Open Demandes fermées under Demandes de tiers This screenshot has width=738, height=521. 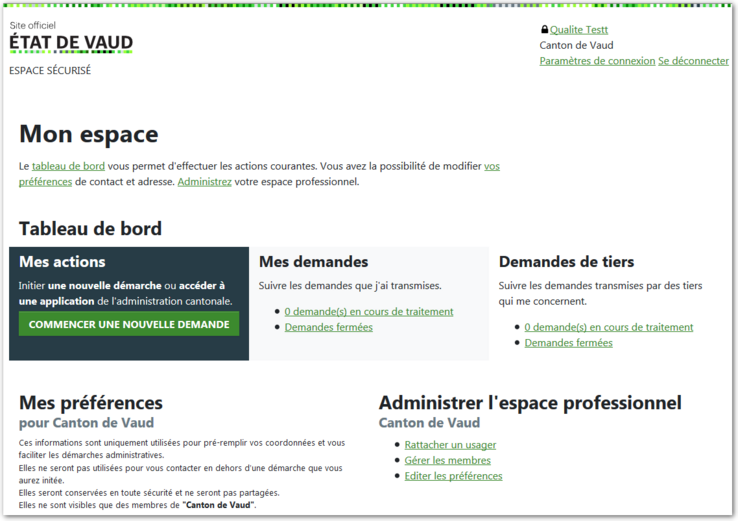[x=568, y=343]
